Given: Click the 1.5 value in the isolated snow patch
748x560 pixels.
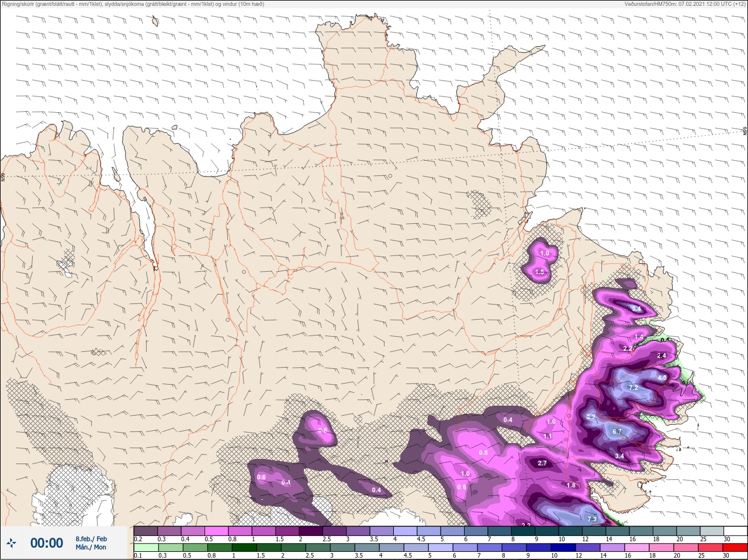Looking at the screenshot, I should 539,272.
